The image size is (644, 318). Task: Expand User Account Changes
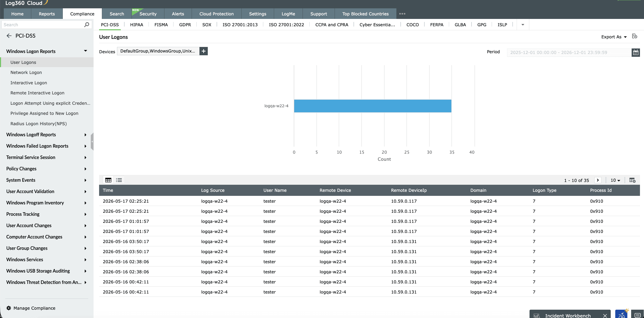point(85,226)
